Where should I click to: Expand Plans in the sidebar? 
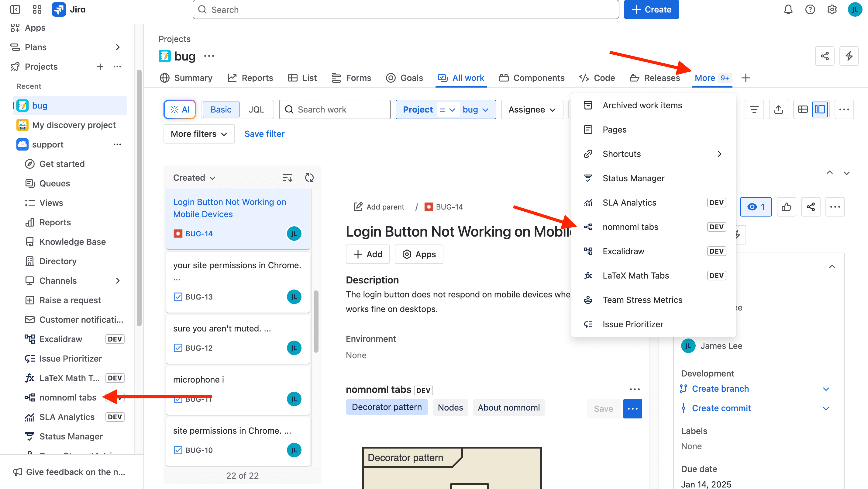(118, 47)
